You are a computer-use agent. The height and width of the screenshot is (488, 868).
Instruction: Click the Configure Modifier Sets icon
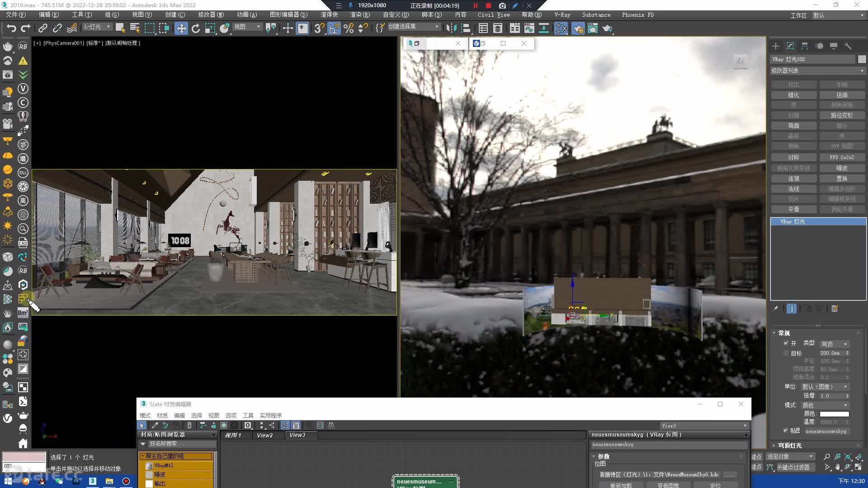pos(835,309)
